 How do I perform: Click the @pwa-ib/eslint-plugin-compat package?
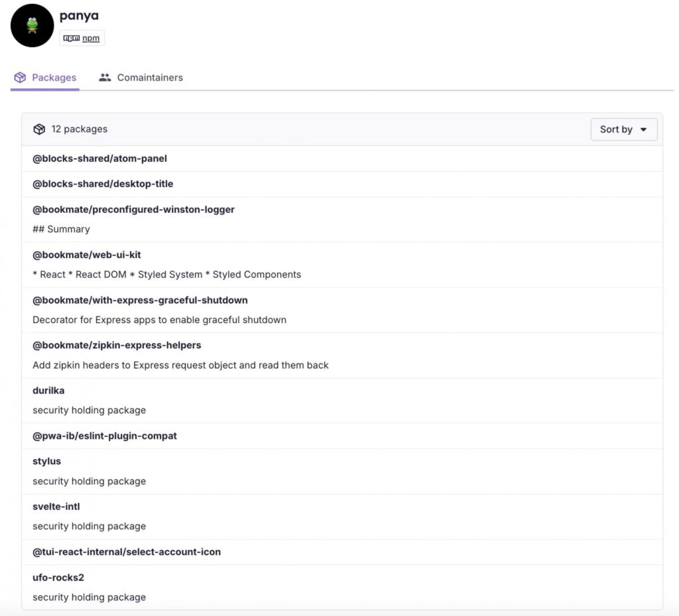pos(105,436)
